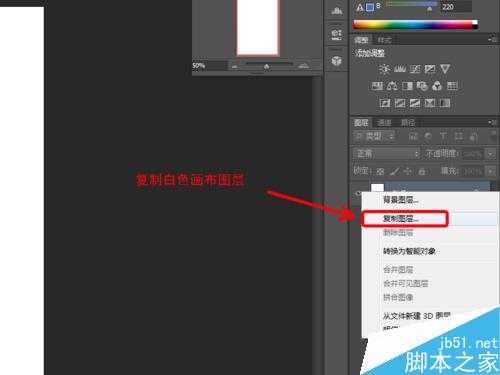Click the Background layer thumbnail

[x=377, y=188]
